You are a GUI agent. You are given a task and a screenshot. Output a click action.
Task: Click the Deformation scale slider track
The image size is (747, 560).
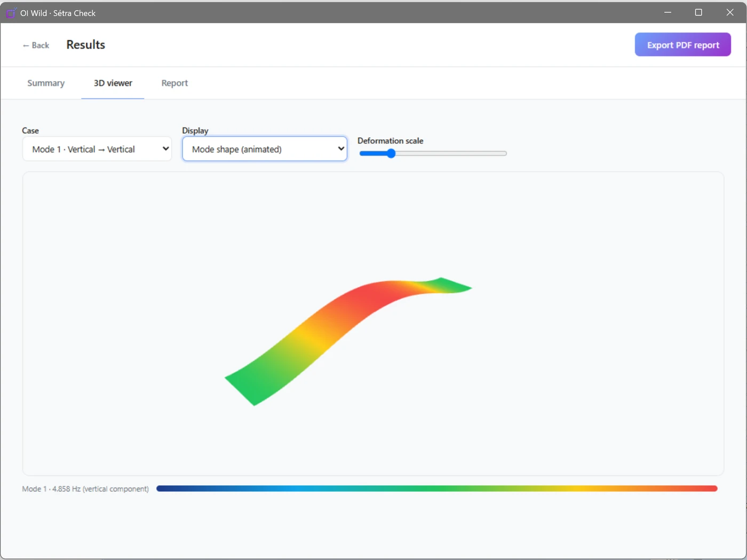pos(433,154)
